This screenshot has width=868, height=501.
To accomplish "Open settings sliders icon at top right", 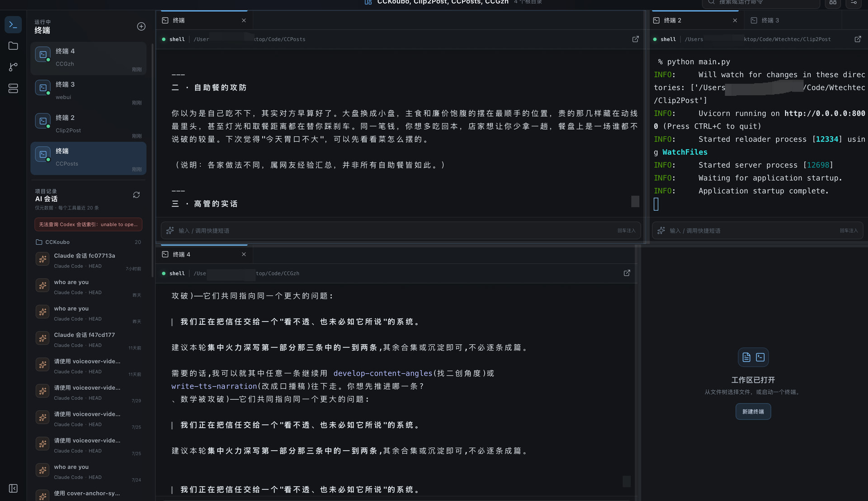I will tap(854, 3).
